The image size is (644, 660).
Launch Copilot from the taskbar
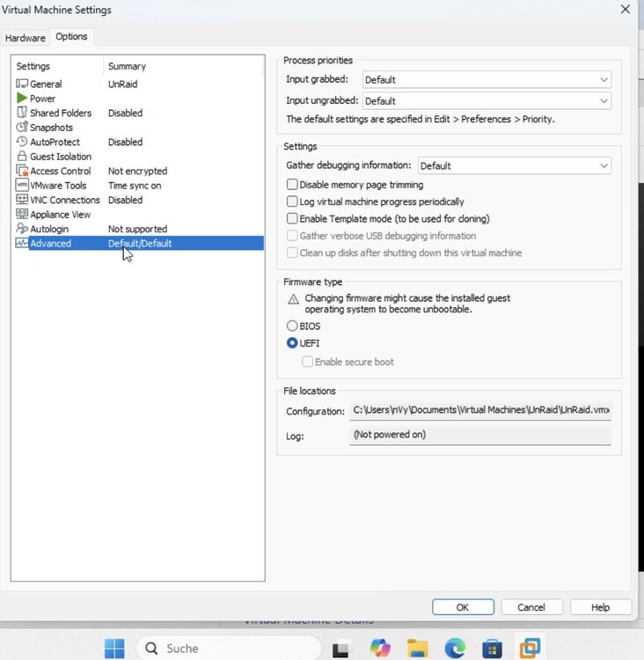click(380, 649)
